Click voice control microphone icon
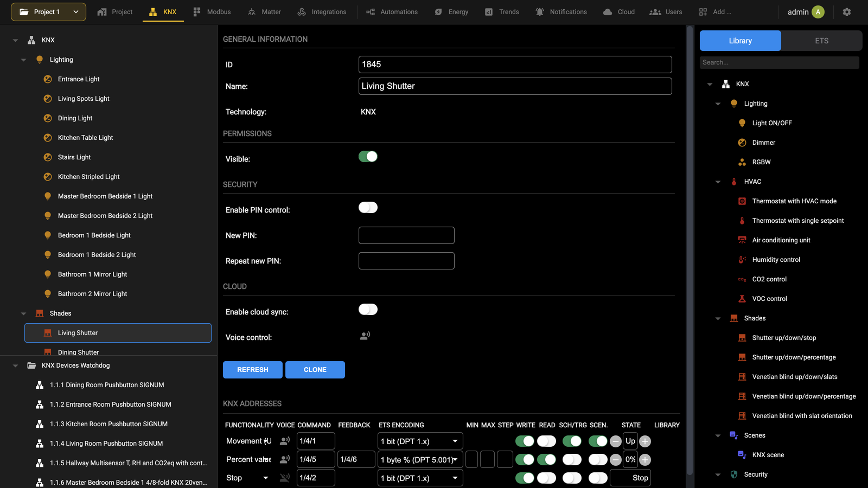The width and height of the screenshot is (868, 488). click(x=365, y=336)
